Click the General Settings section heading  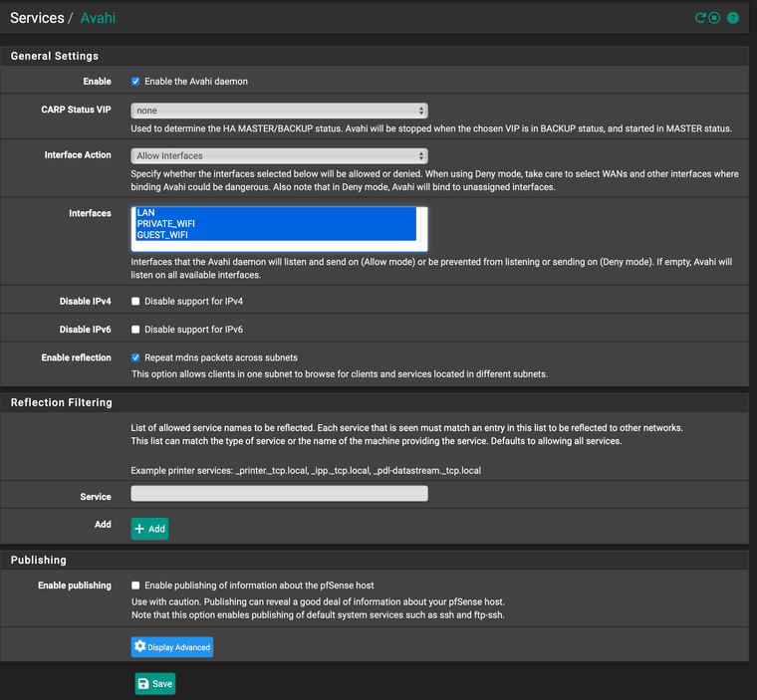[55, 56]
